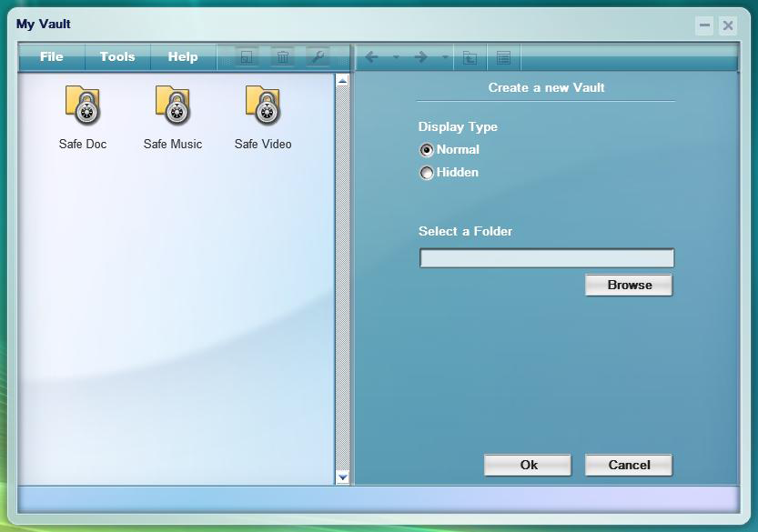Image resolution: width=758 pixels, height=532 pixels.
Task: Confirm with the Ok button
Action: [x=528, y=465]
